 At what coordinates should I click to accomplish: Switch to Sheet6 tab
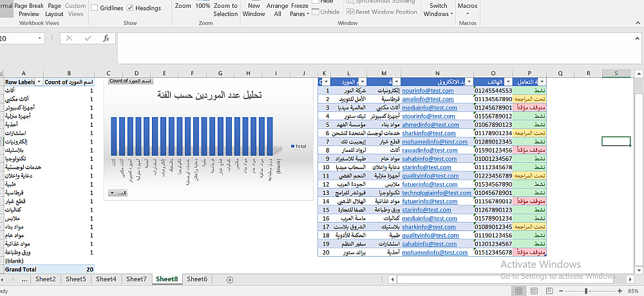pyautogui.click(x=197, y=279)
